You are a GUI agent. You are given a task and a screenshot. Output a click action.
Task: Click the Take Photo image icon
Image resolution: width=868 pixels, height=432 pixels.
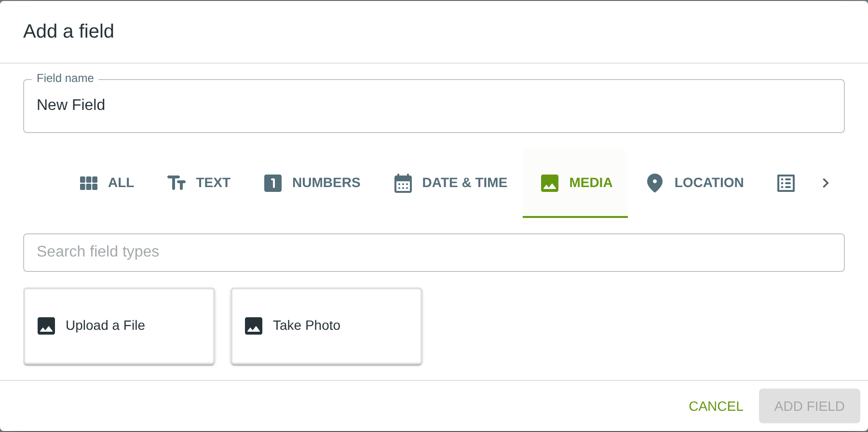[x=254, y=326]
